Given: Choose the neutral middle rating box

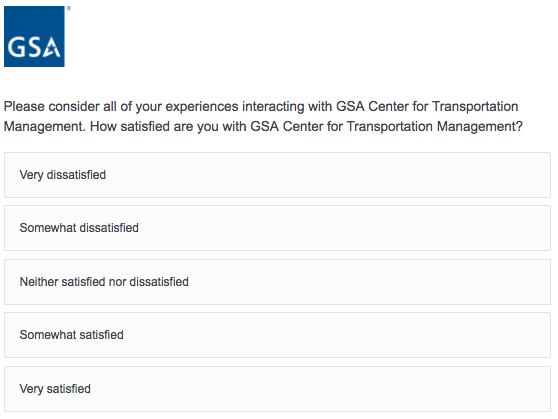Looking at the screenshot, I should pyautogui.click(x=277, y=282).
